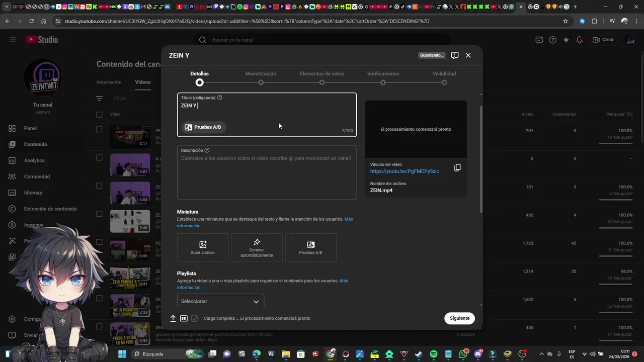Open the 2:17 video thumbnail

click(x=130, y=137)
